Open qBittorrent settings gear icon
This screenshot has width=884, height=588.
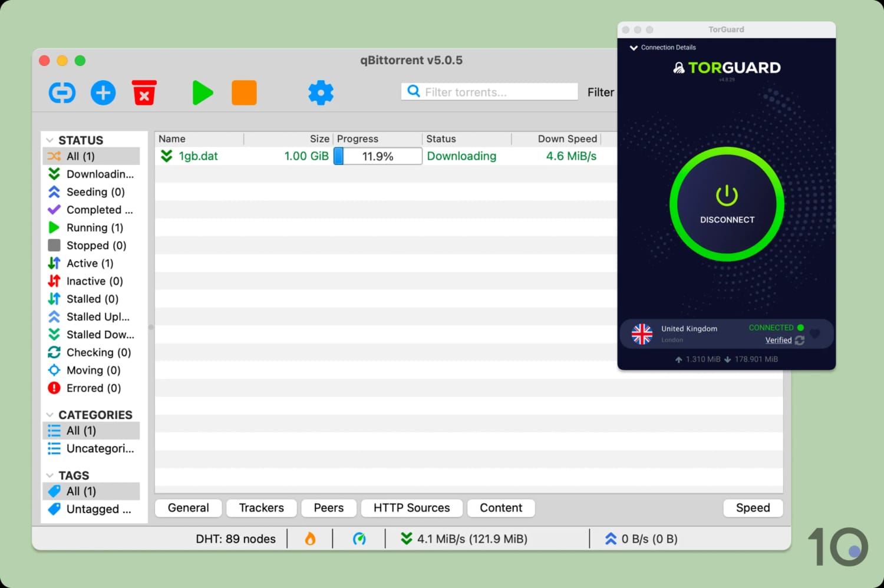click(x=321, y=93)
